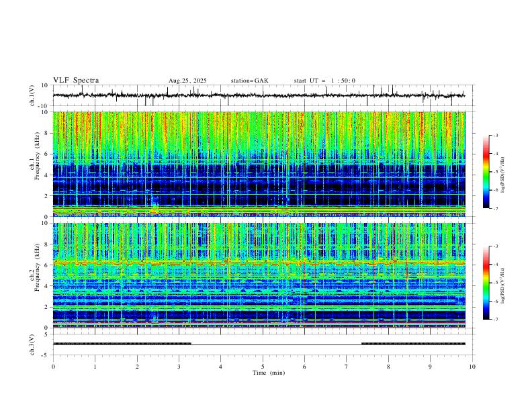Click the "9" minute tick on time axis

[430, 367]
